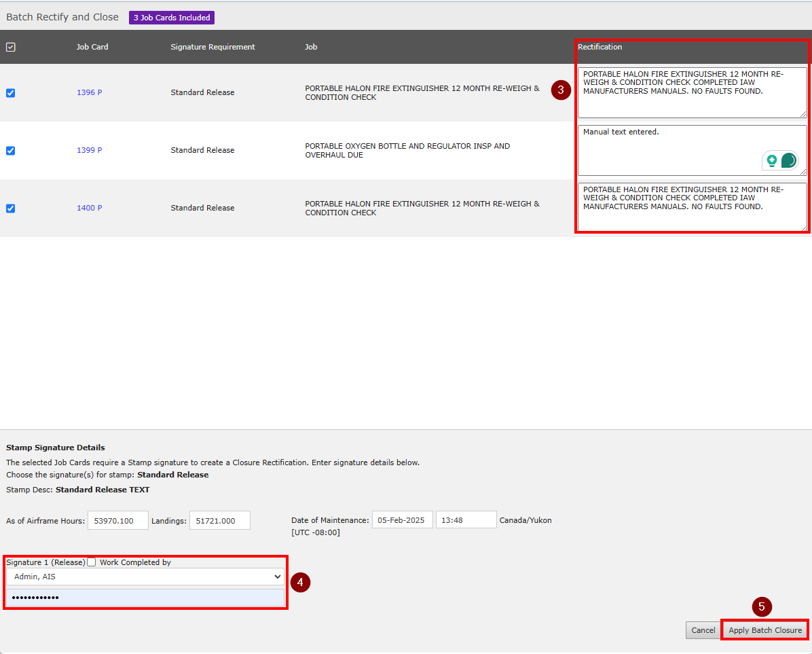The image size is (812, 654).
Task: Click job description text in 1396 P row
Action: click(422, 92)
